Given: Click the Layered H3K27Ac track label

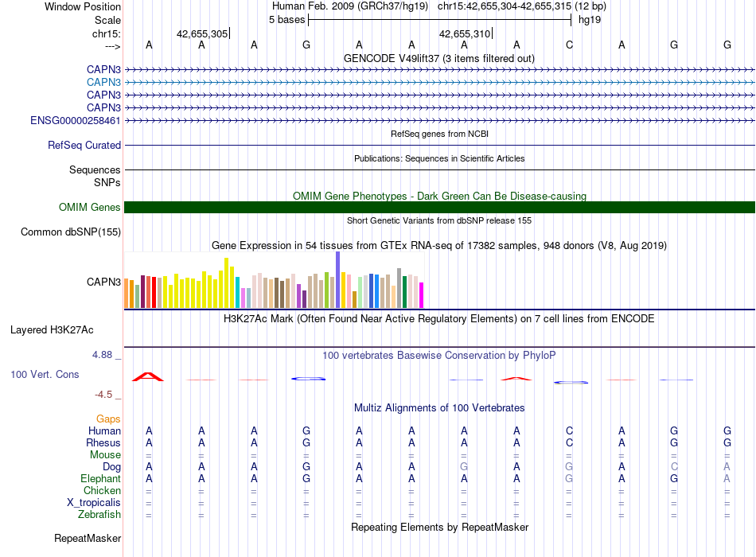Looking at the screenshot, I should 52,330.
